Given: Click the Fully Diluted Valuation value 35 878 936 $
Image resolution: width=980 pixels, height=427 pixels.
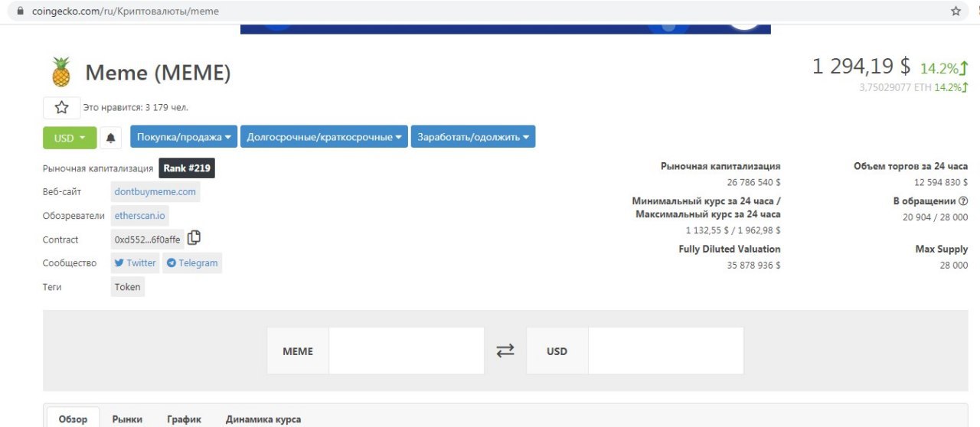Looking at the screenshot, I should coord(754,266).
